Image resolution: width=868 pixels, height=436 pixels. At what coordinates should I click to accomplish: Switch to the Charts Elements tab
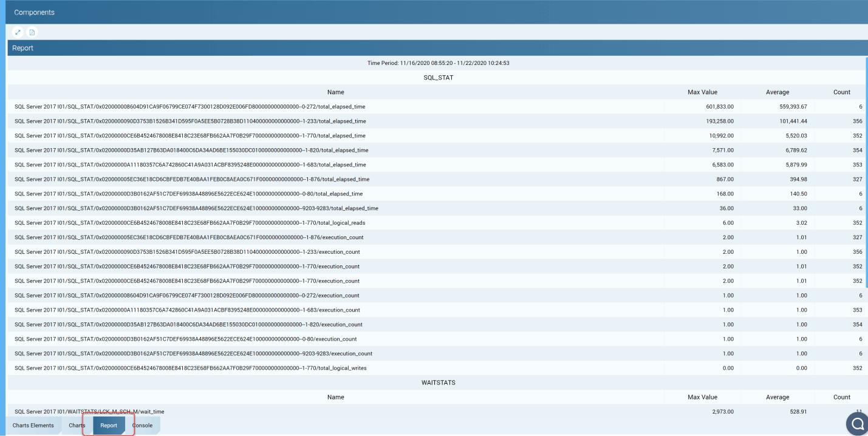pyautogui.click(x=33, y=425)
